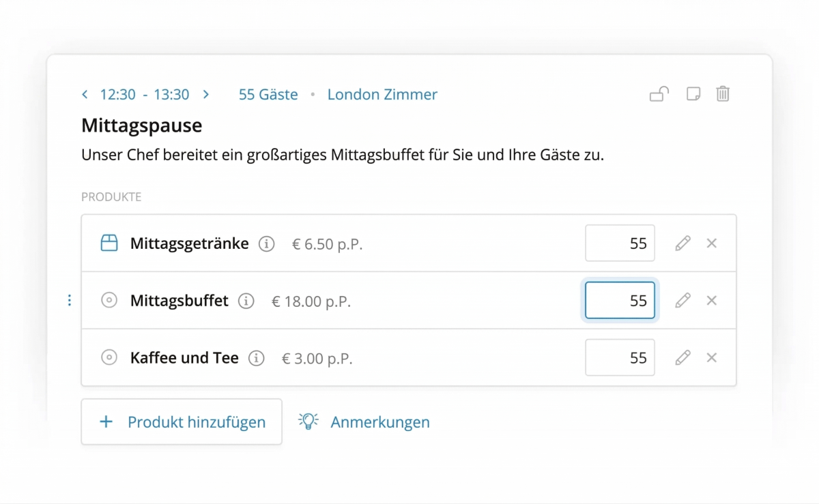Click Produkt hinzufügen button
The height and width of the screenshot is (504, 819).
pyautogui.click(x=182, y=422)
